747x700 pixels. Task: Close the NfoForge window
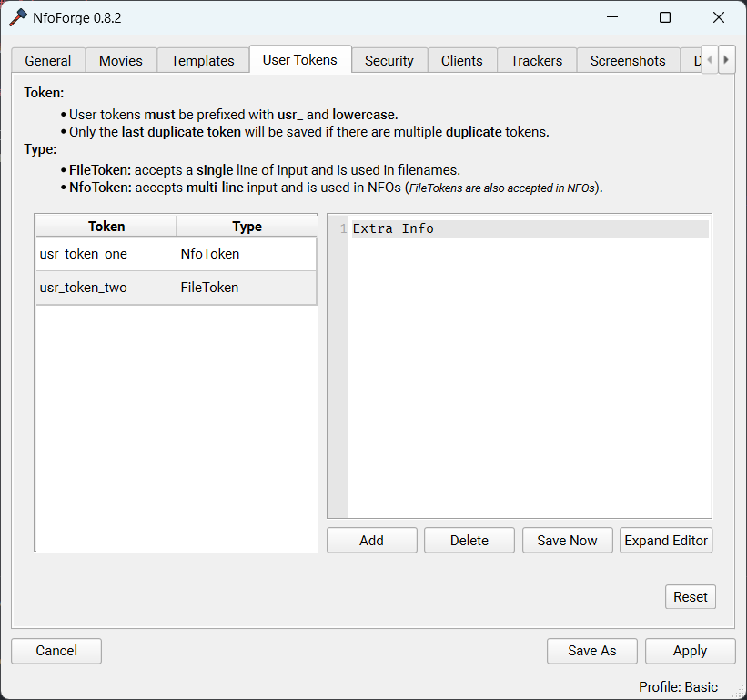(719, 17)
